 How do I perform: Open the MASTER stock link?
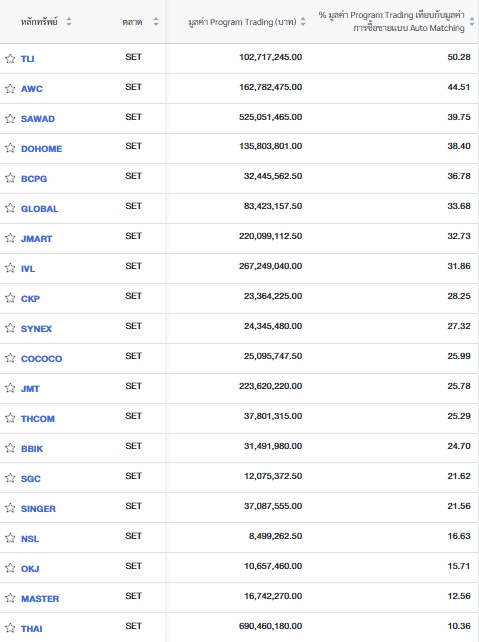coord(40,599)
